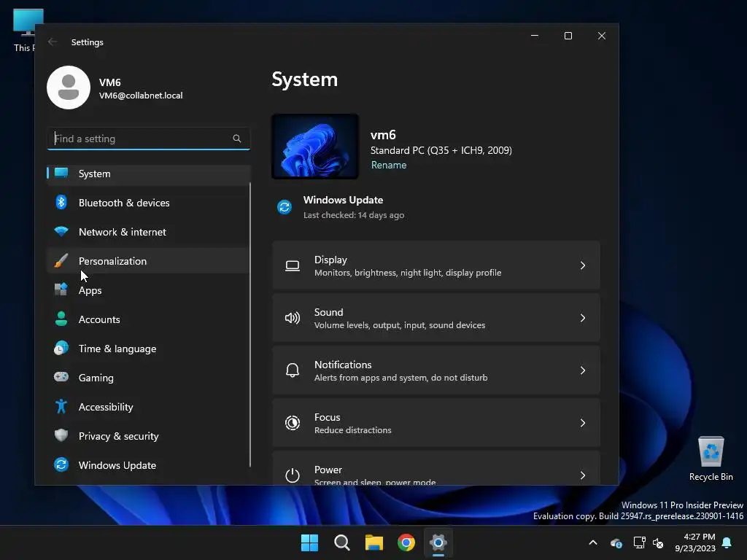Open Windows Update in sidebar

pyautogui.click(x=149, y=465)
